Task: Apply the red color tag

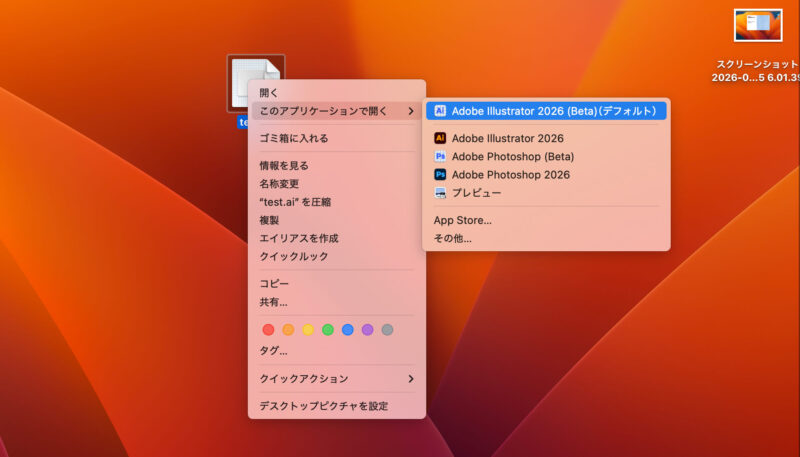Action: coord(268,329)
